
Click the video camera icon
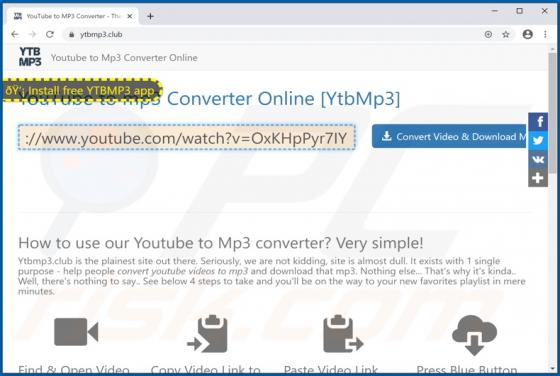76,332
